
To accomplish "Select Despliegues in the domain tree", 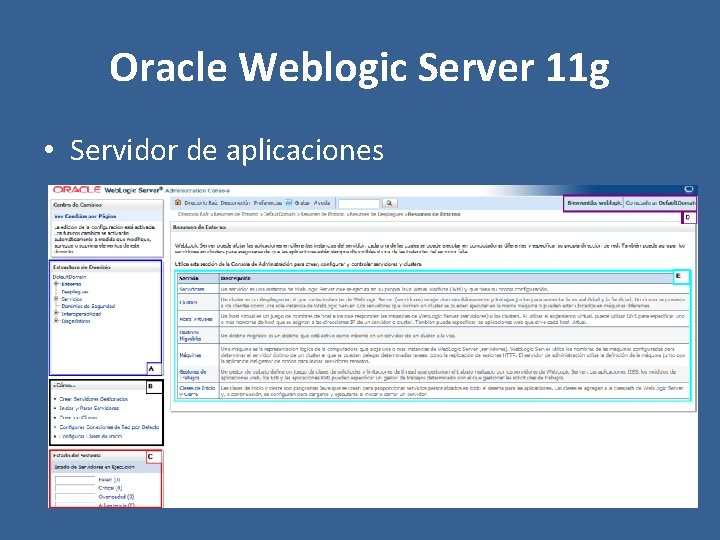I will pos(74,292).
